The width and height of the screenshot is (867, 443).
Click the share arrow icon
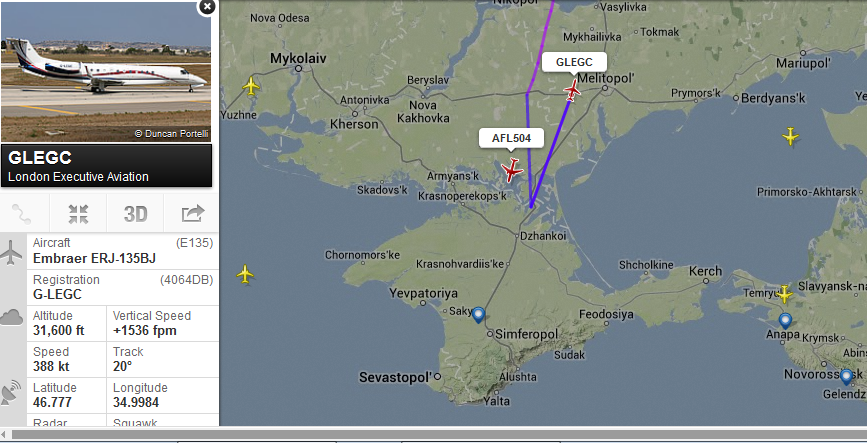pyautogui.click(x=192, y=213)
